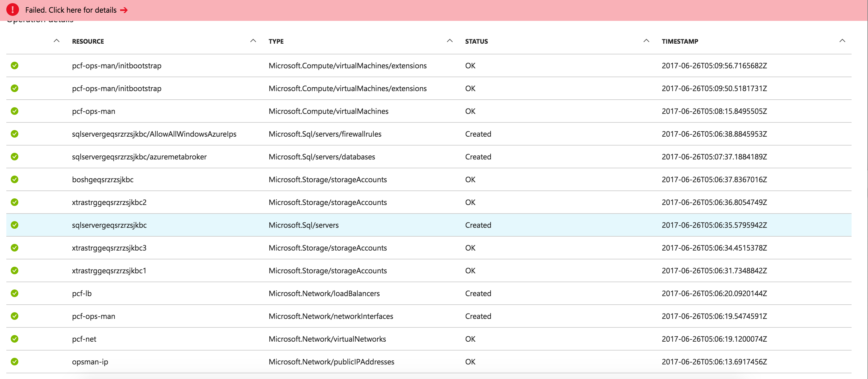
Task: Click the success icon for the pcf-net virtual network
Action: [x=15, y=339]
